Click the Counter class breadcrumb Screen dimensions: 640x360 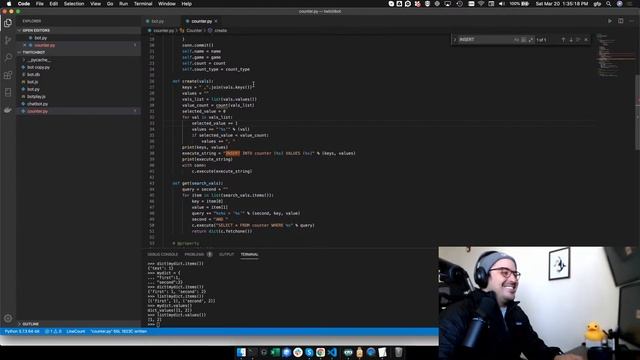click(191, 30)
